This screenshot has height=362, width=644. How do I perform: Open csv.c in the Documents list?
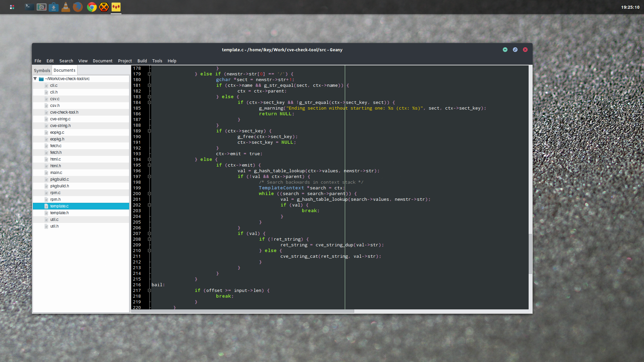[x=81, y=99]
